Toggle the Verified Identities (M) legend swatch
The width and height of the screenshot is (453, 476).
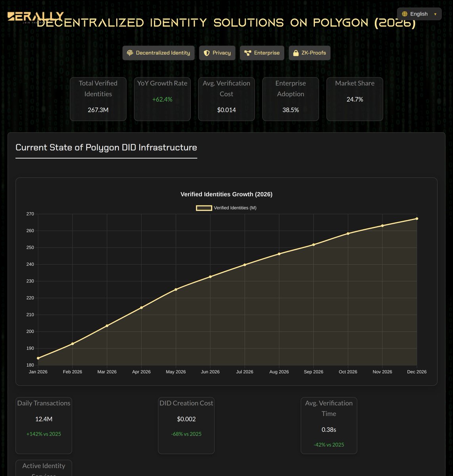pos(204,208)
